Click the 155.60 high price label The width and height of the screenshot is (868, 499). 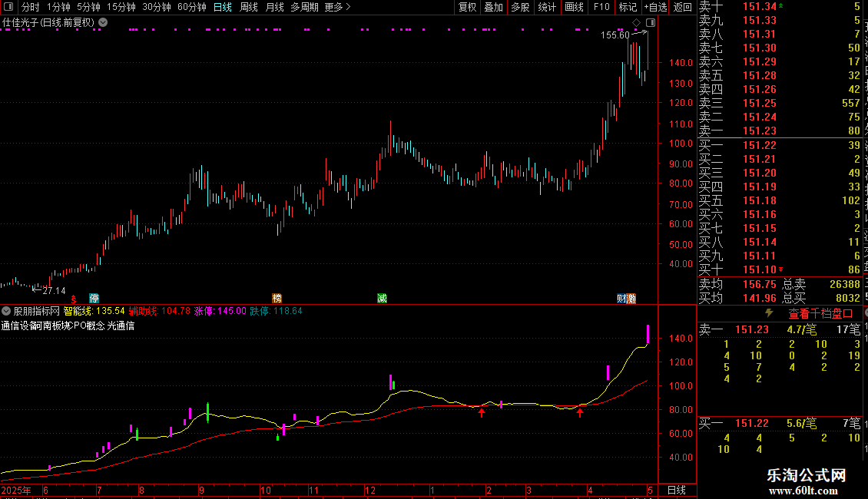pyautogui.click(x=615, y=35)
